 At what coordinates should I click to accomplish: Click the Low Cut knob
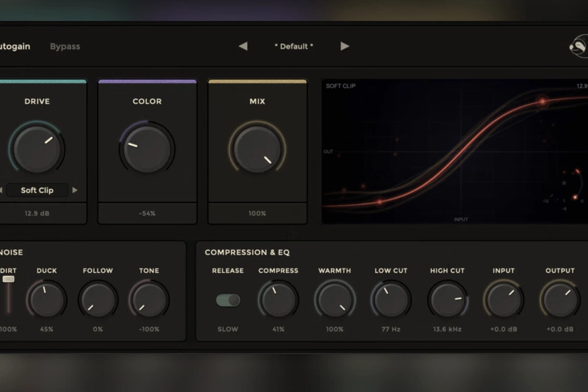click(390, 300)
